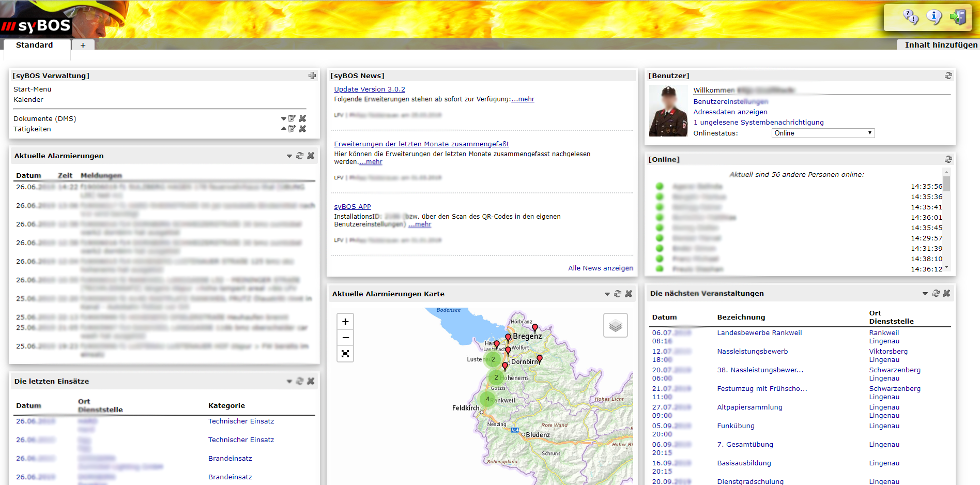980x485 pixels.
Task: Move Dokumente (DMS) entry down
Action: pos(284,119)
